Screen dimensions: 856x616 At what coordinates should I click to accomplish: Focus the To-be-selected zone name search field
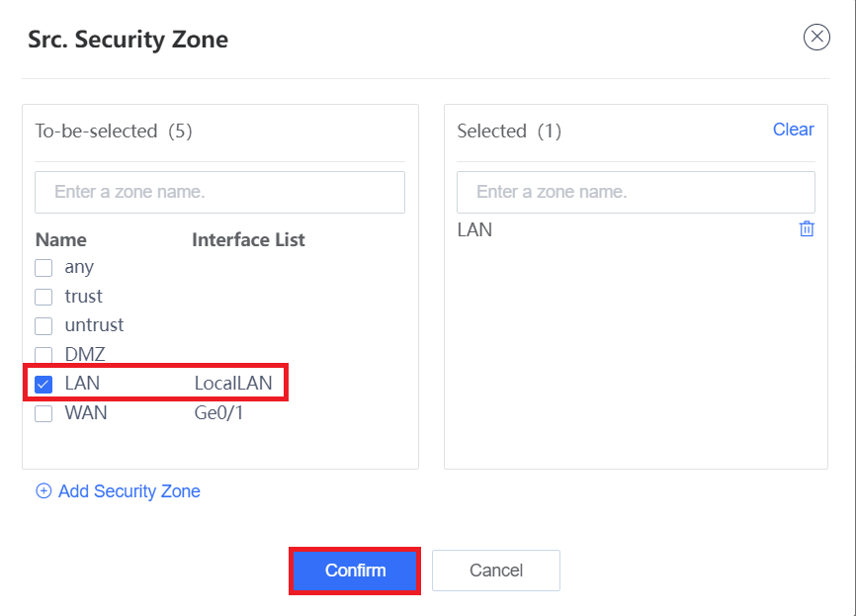(219, 192)
